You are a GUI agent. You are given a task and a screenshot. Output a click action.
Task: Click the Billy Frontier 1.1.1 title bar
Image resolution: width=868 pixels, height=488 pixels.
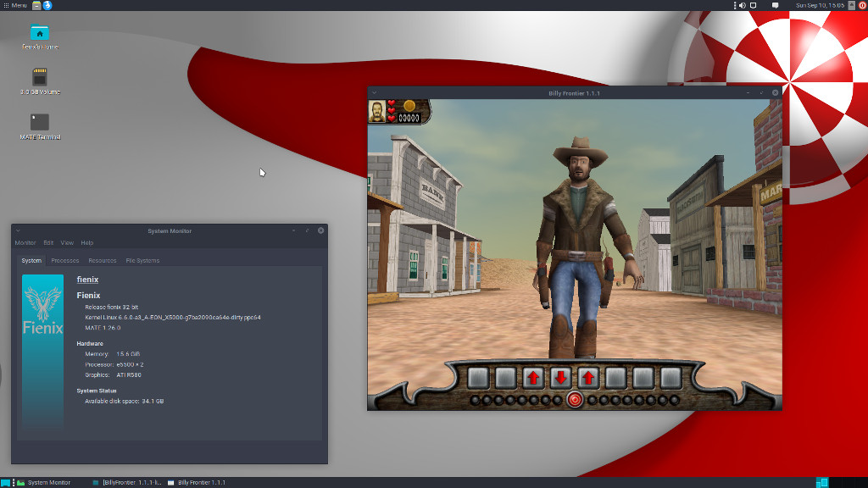tap(574, 93)
